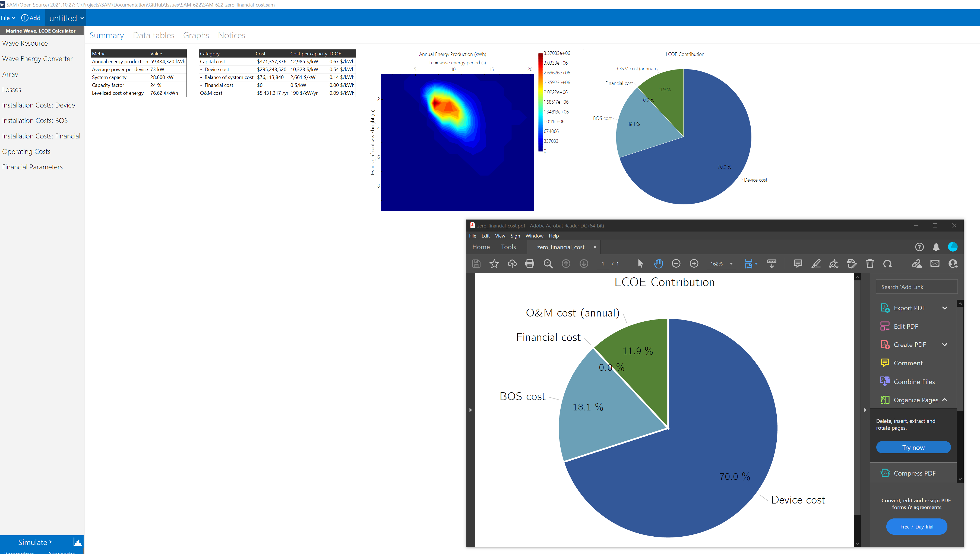Switch to the Graphs tab in SAM
The image size is (980, 554).
point(196,35)
